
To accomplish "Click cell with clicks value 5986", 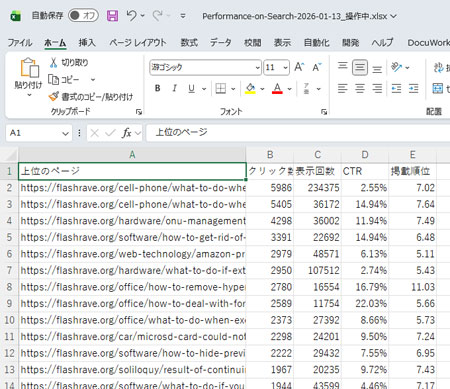I will coord(270,188).
